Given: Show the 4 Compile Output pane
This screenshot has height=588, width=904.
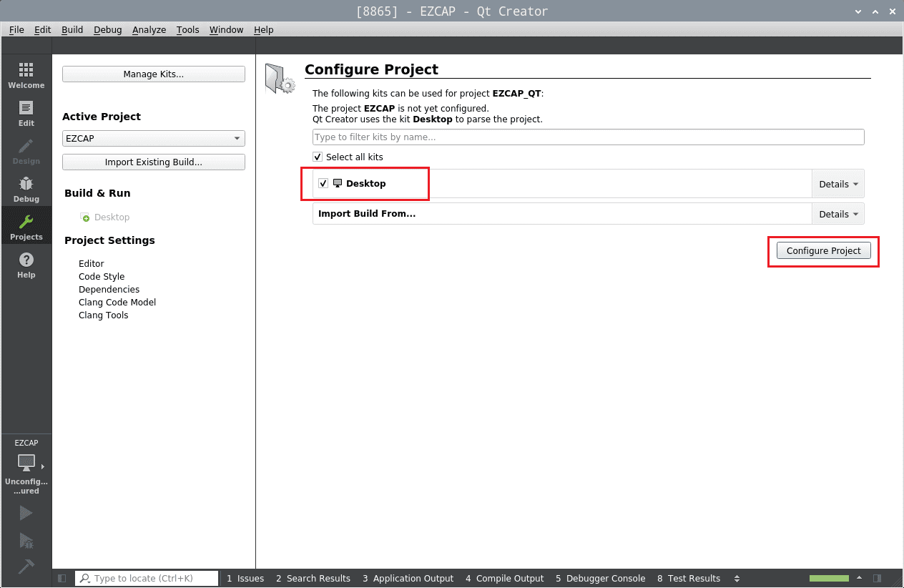Looking at the screenshot, I should [505, 578].
